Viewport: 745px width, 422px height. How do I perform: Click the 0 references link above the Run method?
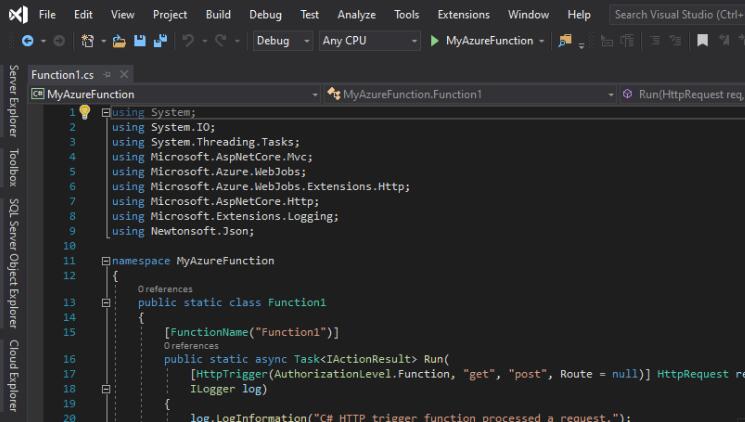pyautogui.click(x=191, y=345)
